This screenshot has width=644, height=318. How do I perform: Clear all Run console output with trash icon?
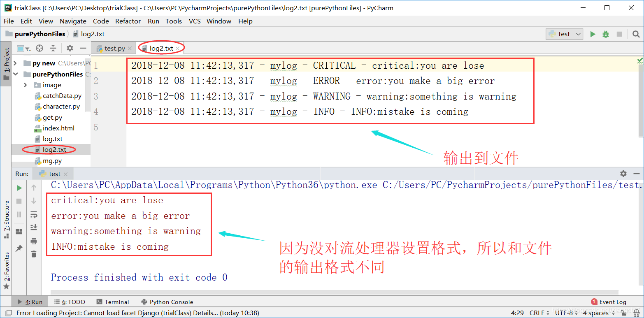[34, 254]
